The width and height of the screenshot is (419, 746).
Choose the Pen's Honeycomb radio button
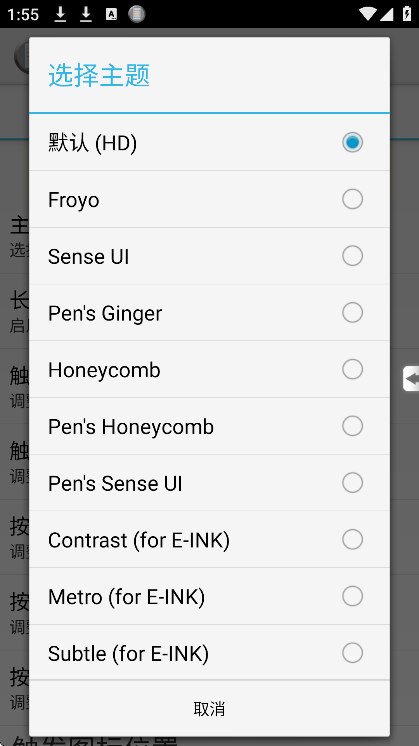[x=352, y=426]
